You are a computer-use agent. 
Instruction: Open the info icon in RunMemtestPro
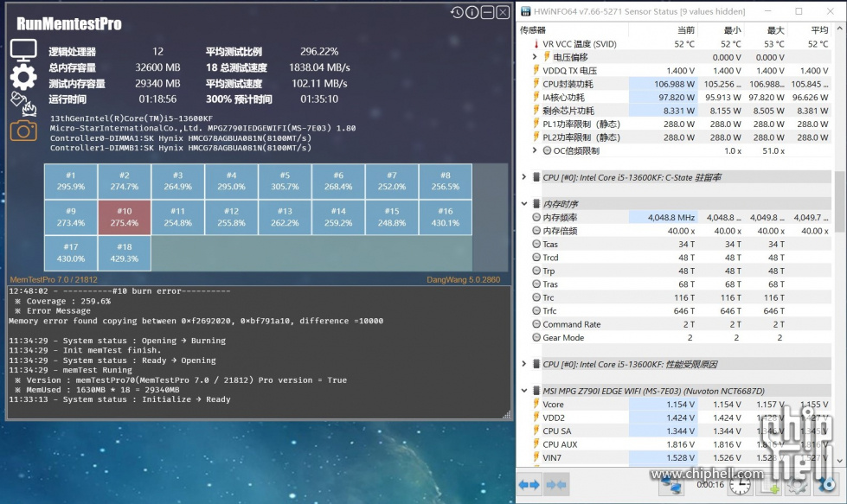click(472, 12)
